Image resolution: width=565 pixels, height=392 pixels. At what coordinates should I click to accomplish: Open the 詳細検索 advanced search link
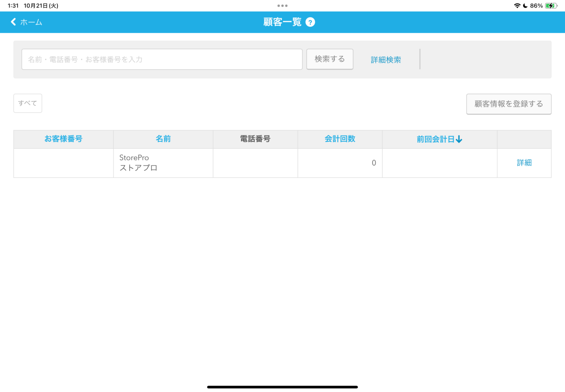[386, 60]
